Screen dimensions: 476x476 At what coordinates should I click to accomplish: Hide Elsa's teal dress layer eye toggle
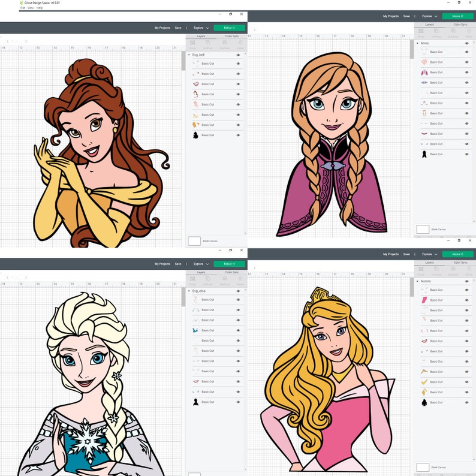pos(239,330)
